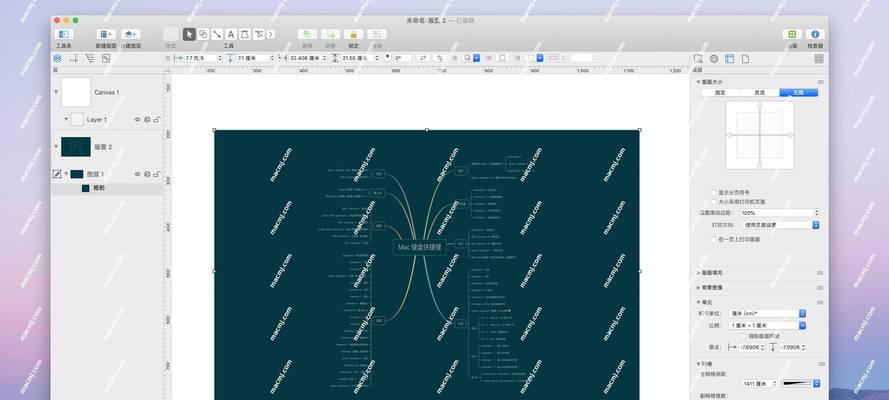Click the 版面 2 dark thumbnail

(76, 146)
